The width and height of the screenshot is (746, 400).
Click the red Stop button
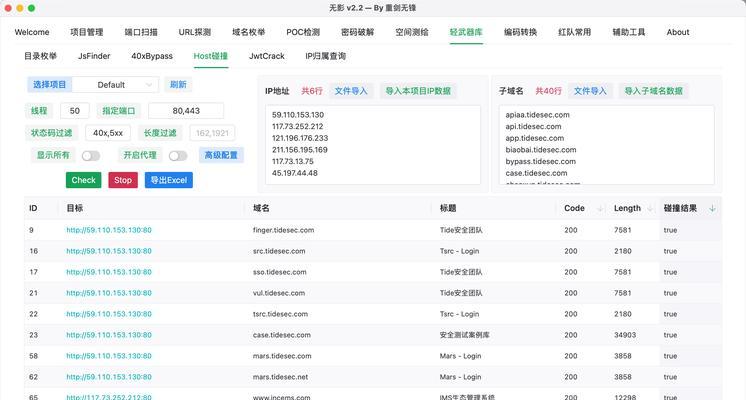pyautogui.click(x=123, y=180)
